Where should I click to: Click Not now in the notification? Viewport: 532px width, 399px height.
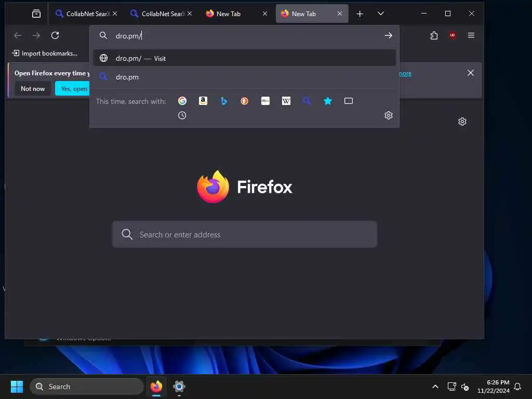33,88
